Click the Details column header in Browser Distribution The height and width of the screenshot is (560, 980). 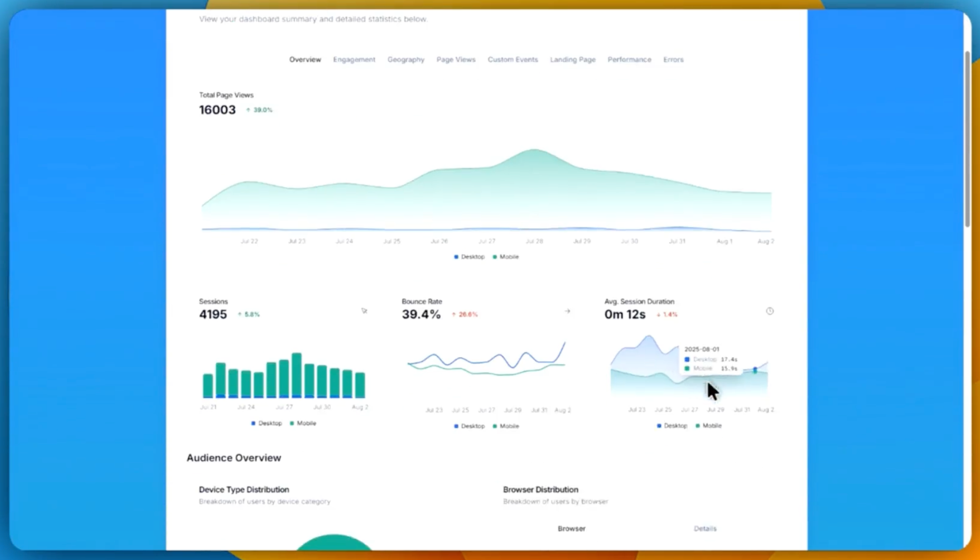(705, 528)
